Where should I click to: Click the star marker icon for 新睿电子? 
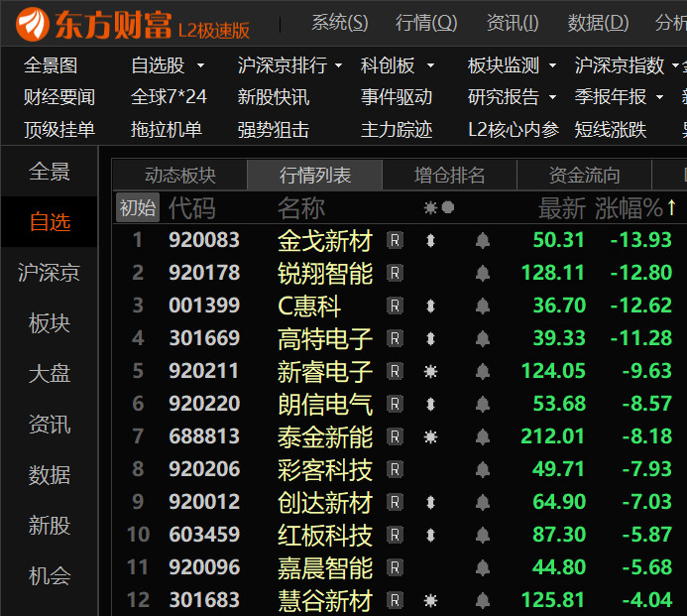(x=430, y=371)
